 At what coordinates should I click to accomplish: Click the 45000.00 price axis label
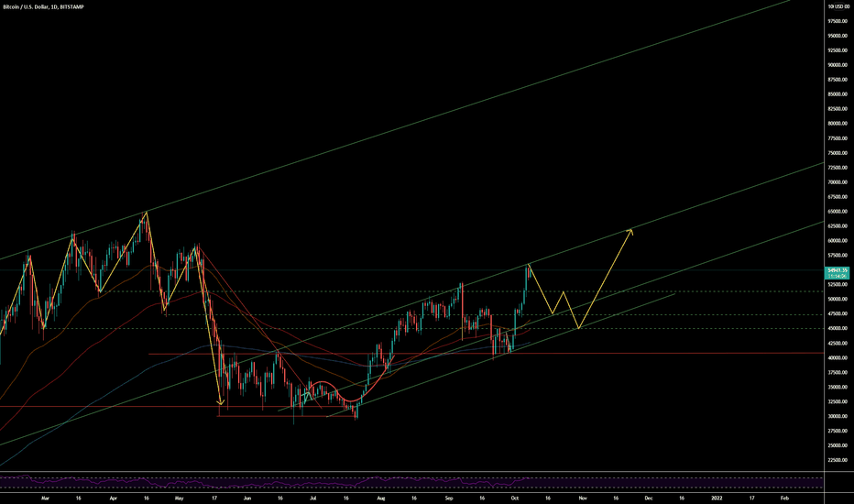point(838,329)
